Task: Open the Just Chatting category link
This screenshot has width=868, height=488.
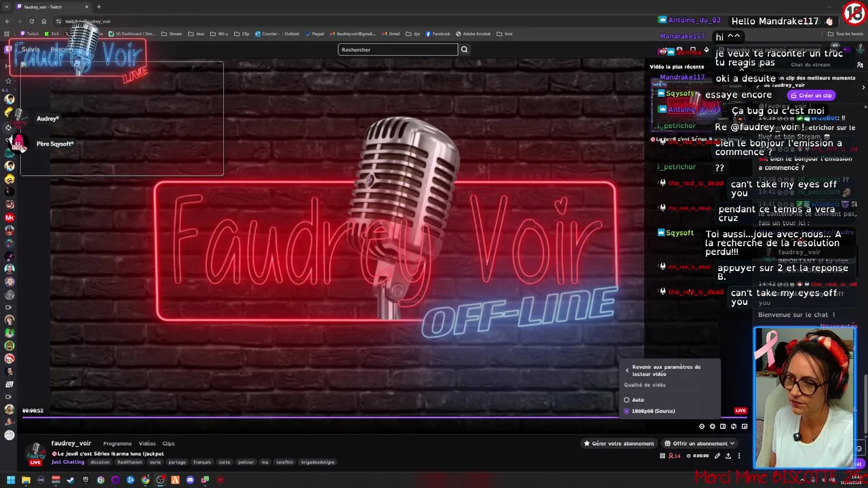Action: 68,462
